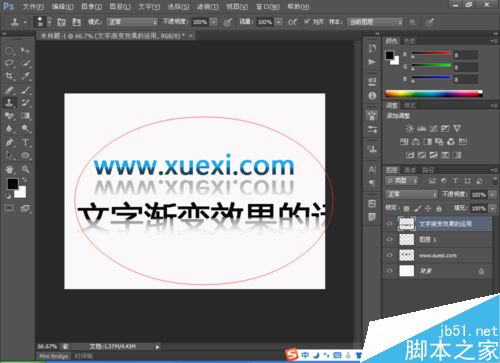Image resolution: width=500 pixels, height=363 pixels.
Task: Select the Blur tool
Action: [9, 129]
